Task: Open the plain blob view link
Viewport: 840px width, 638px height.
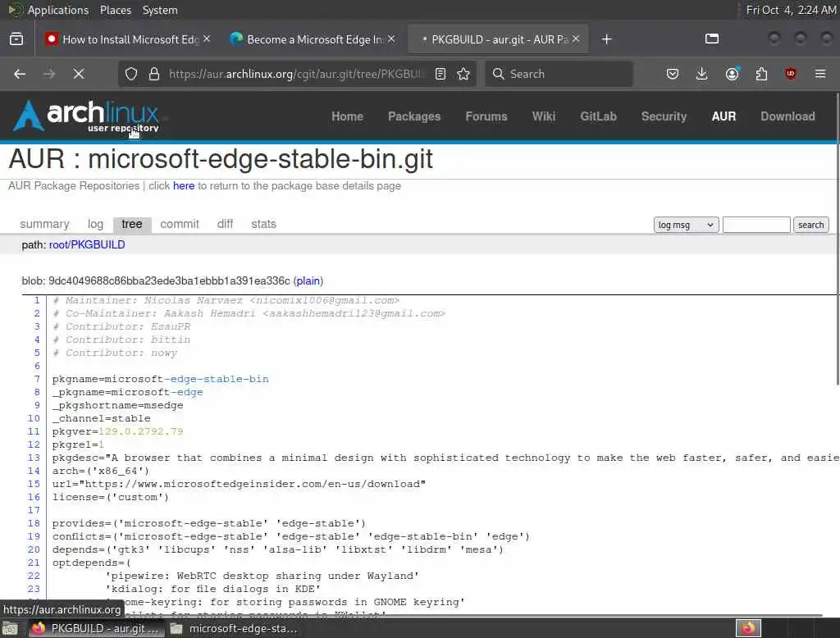Action: (308, 280)
